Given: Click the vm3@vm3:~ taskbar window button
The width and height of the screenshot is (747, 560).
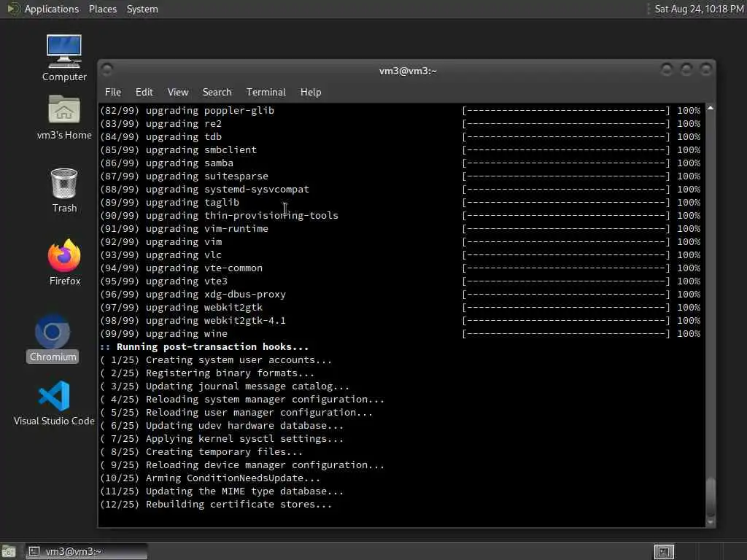Looking at the screenshot, I should 86,551.
